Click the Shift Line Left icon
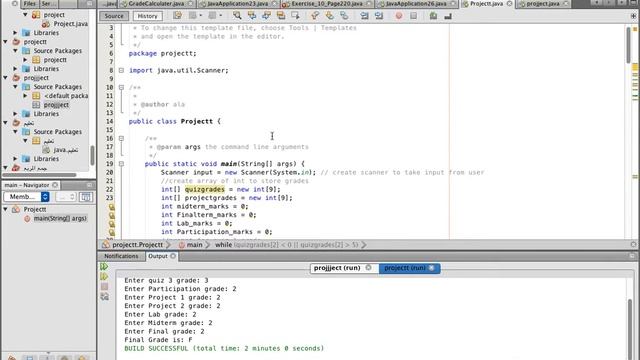The image size is (640, 360). point(364,16)
